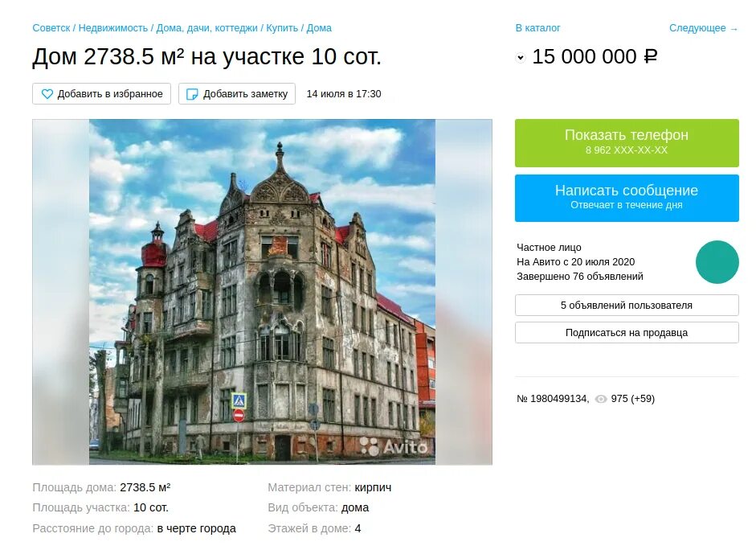756x550 pixels.
Task: Open the seller's teal avatar
Action: (x=717, y=262)
